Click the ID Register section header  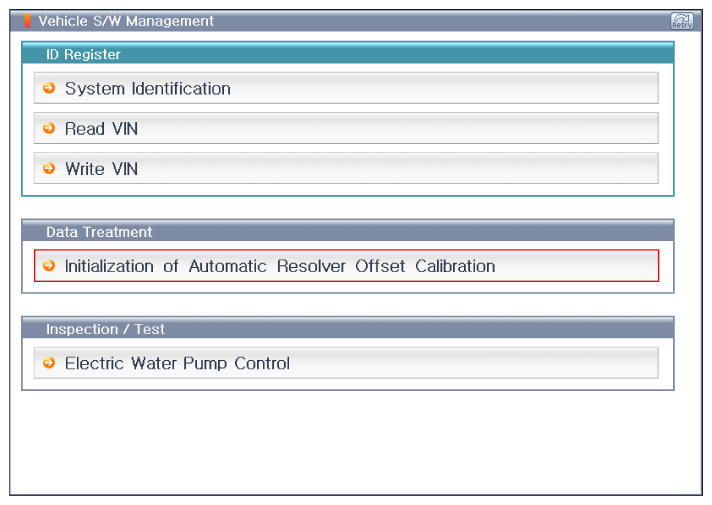click(x=83, y=55)
